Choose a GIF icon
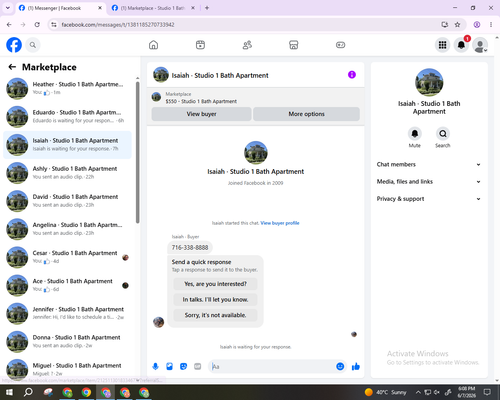 (198, 367)
